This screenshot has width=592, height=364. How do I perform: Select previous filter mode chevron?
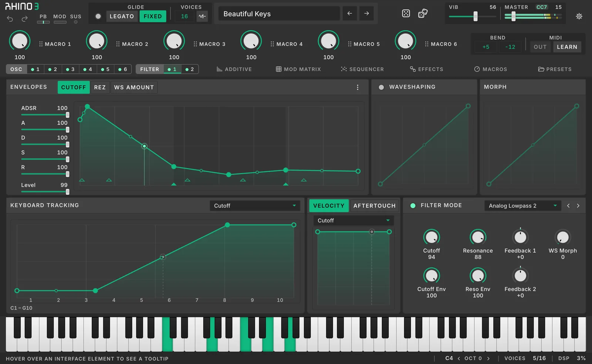[568, 206]
